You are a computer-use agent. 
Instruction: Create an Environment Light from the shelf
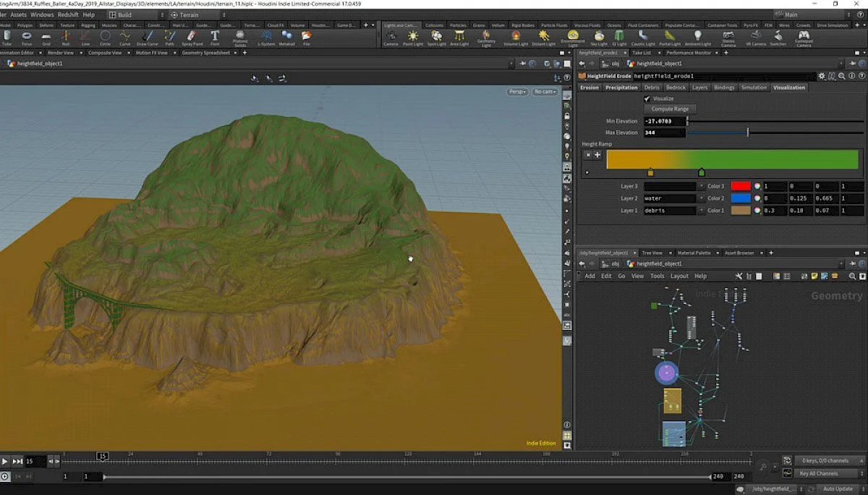tap(573, 37)
